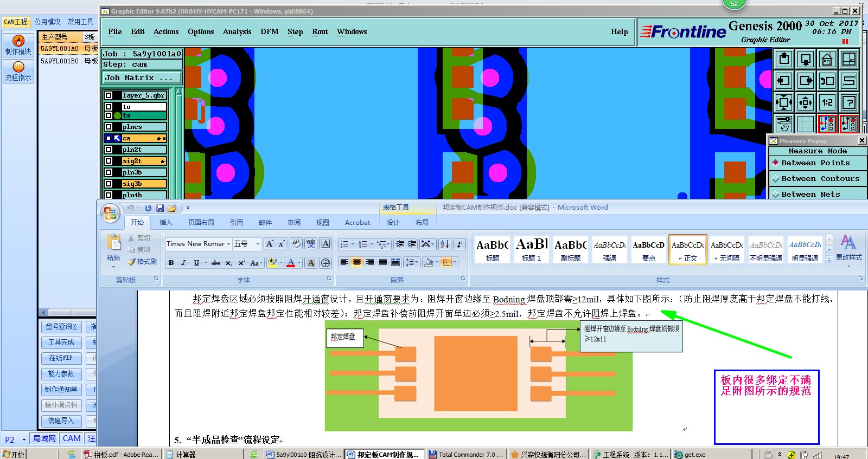Image resolution: width=868 pixels, height=459 pixels.
Task: Click the font color red A swatch
Action: 291,263
